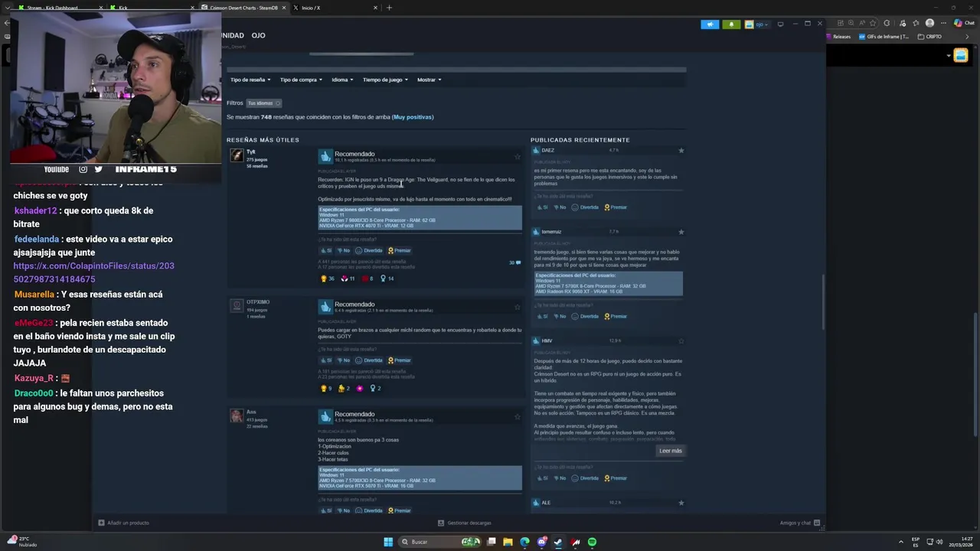
Task: Expand the 'Tiempo de juego' filter
Action: [x=385, y=80]
